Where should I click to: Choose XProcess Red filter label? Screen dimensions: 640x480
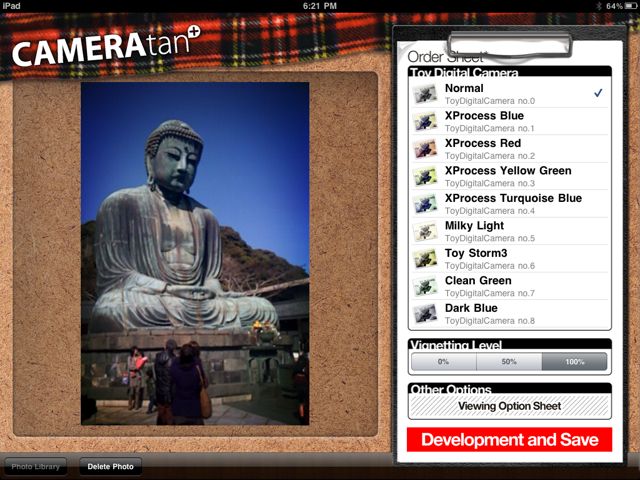pos(483,143)
